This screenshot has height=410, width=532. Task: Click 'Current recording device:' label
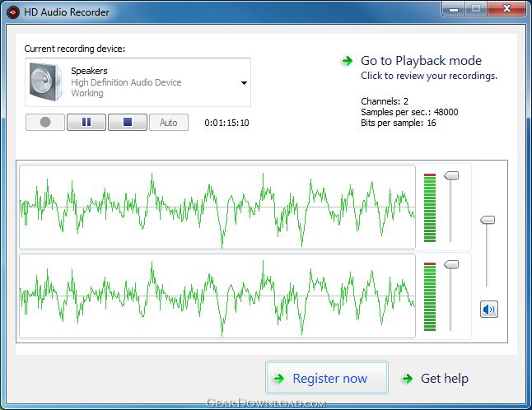[75, 49]
